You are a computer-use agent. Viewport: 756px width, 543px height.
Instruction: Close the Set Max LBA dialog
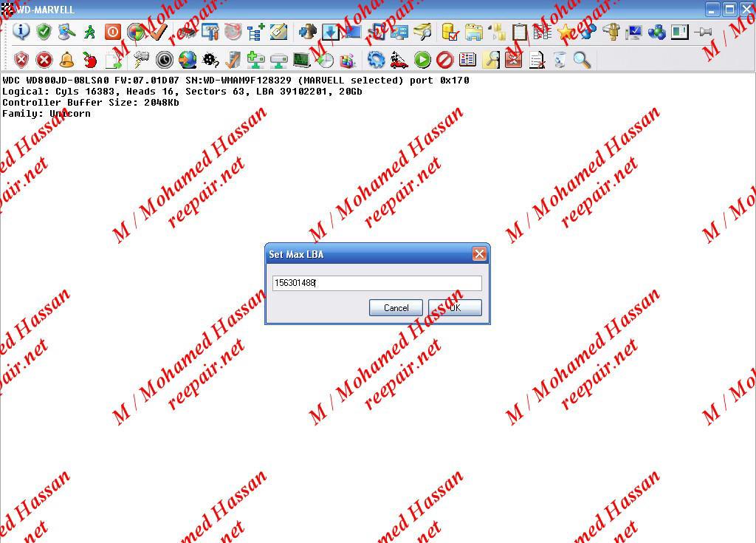479,254
